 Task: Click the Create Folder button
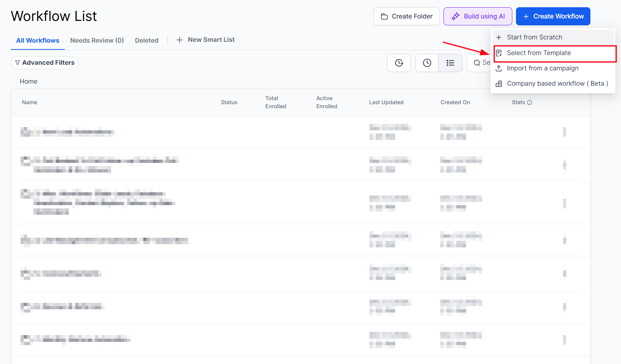coord(406,16)
